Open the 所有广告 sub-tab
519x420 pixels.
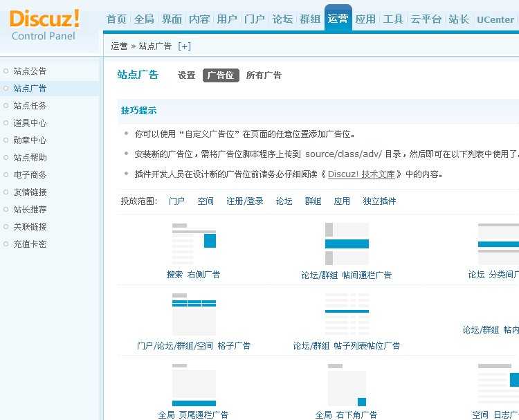[x=264, y=75]
